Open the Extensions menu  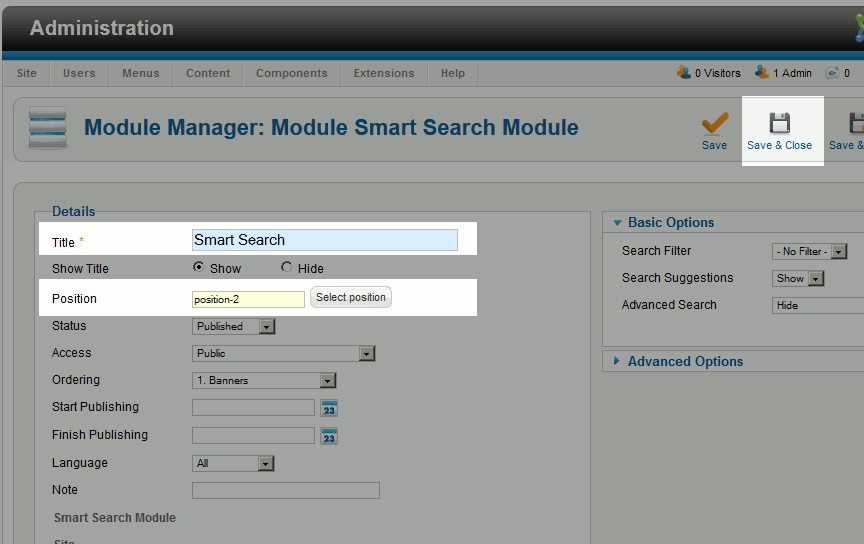384,73
